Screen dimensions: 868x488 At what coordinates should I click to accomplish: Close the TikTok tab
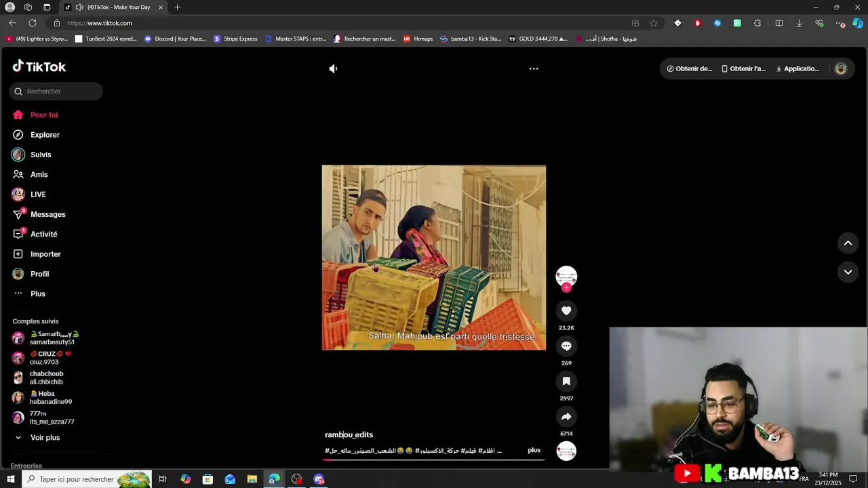pyautogui.click(x=161, y=7)
